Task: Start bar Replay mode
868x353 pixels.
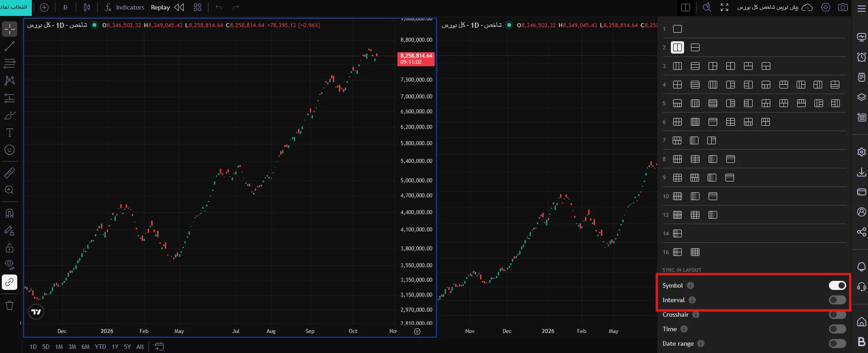Action: [x=167, y=7]
